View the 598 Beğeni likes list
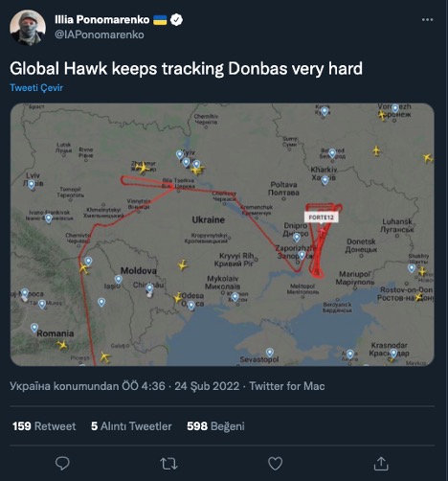The height and width of the screenshot is (481, 448). pyautogui.click(x=215, y=426)
